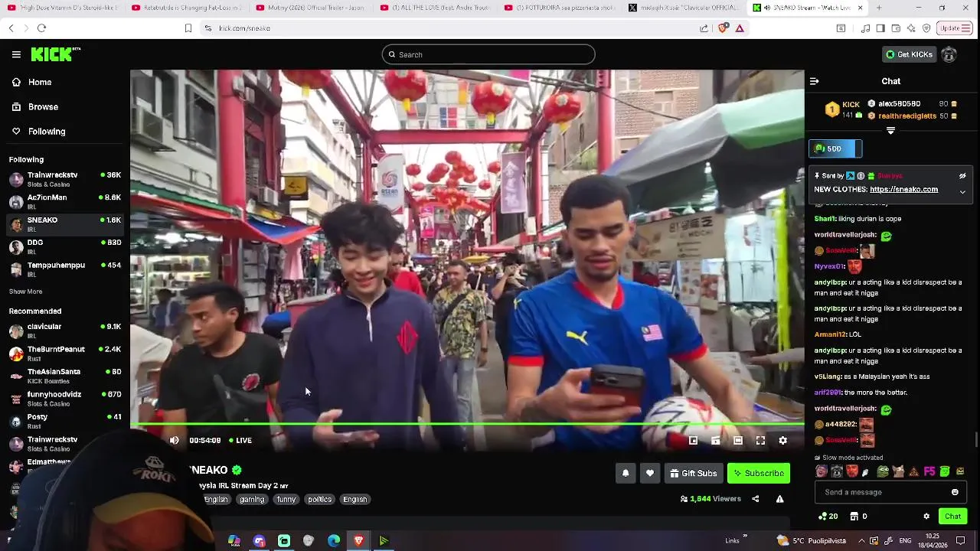Switch to High Dose Vitamin D tab
The width and height of the screenshot is (980, 551).
pos(63,8)
